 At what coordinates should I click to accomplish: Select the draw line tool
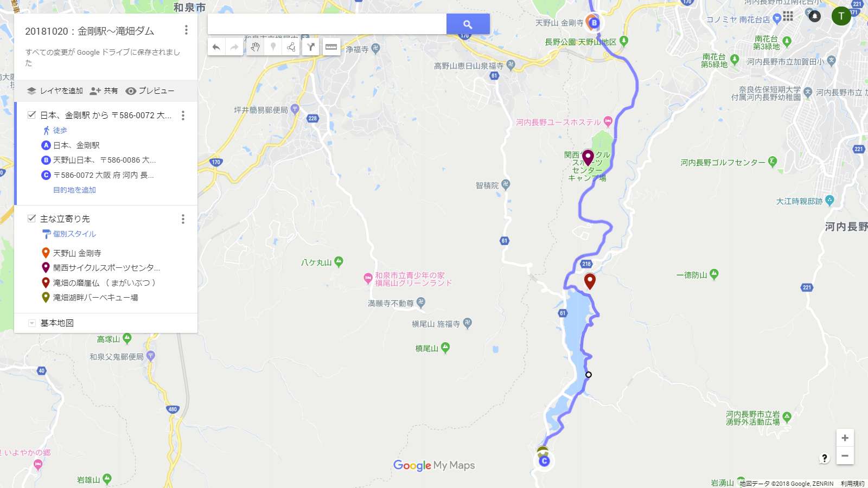291,47
